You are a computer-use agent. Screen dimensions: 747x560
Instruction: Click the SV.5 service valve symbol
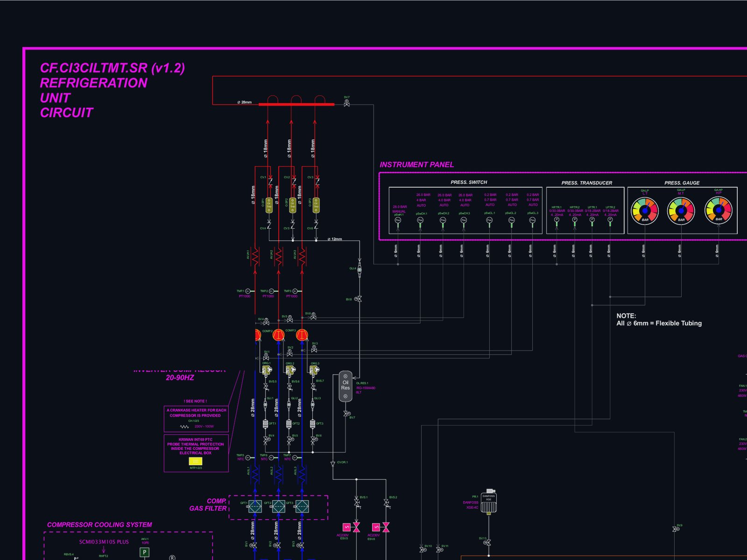tap(290, 320)
